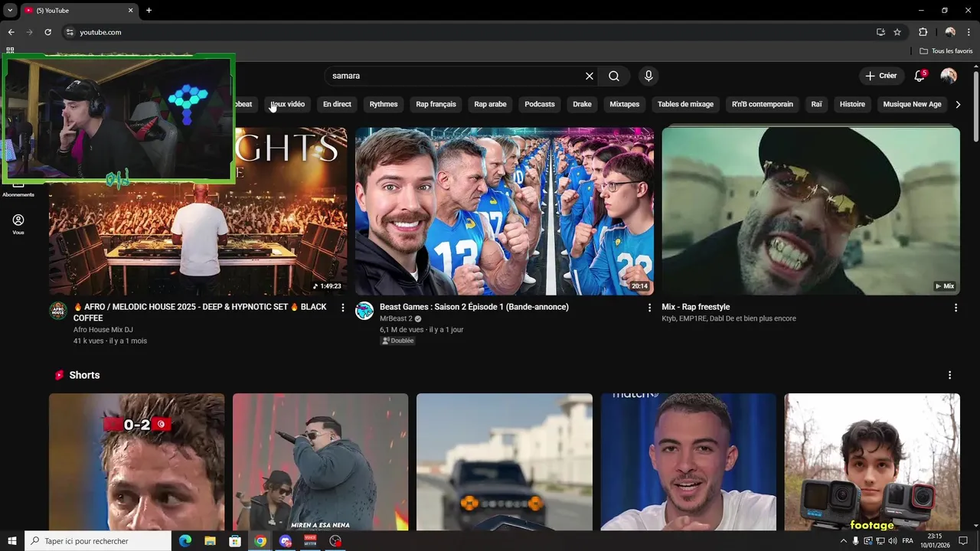Open a new tab with the plus button
Viewport: 980px width, 551px height.
pos(149,10)
